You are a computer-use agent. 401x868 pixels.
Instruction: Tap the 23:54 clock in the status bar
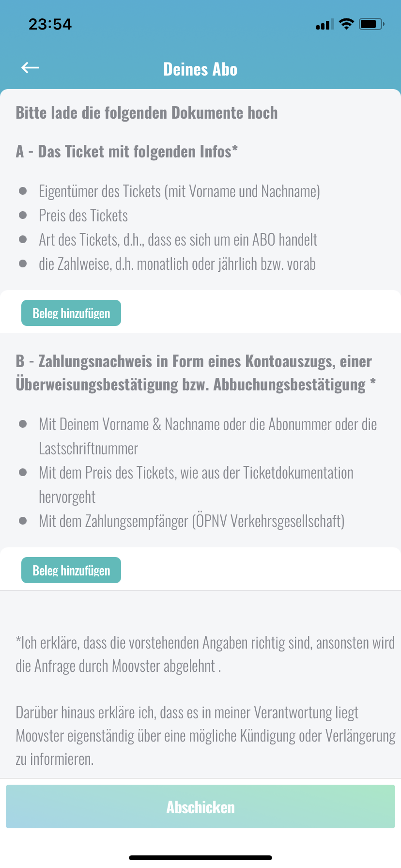[x=50, y=24]
